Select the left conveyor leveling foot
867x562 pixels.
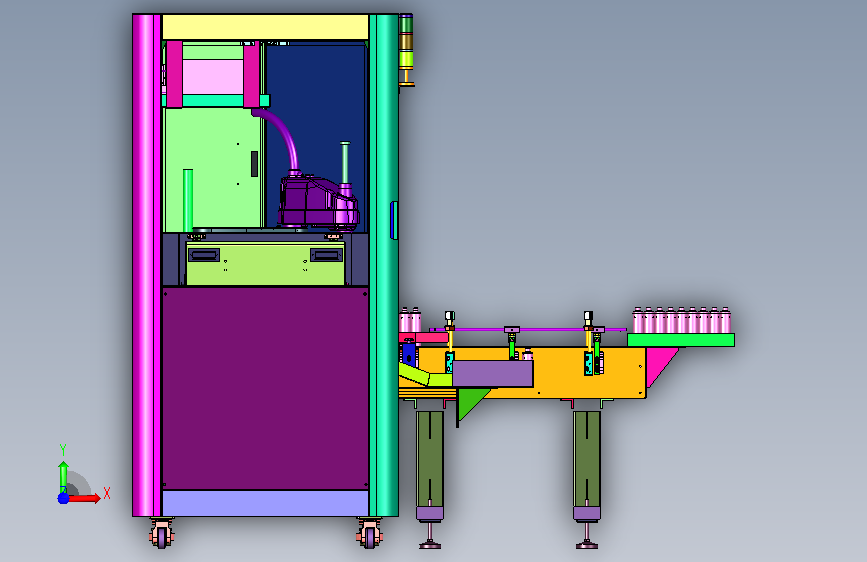430,535
